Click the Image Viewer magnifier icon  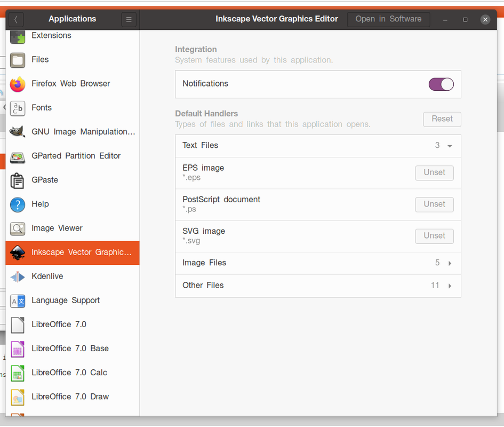coord(18,229)
